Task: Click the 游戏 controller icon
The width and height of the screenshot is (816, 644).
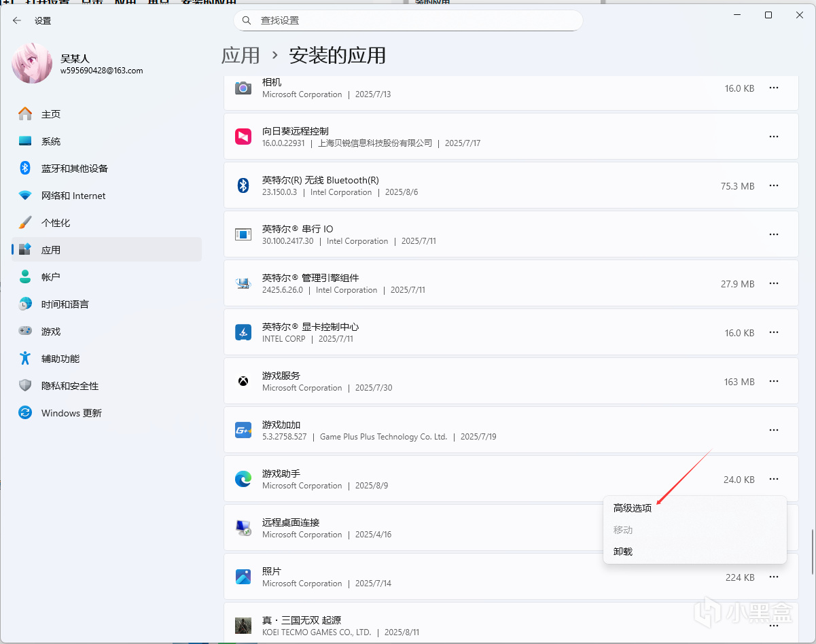Action: [x=25, y=332]
